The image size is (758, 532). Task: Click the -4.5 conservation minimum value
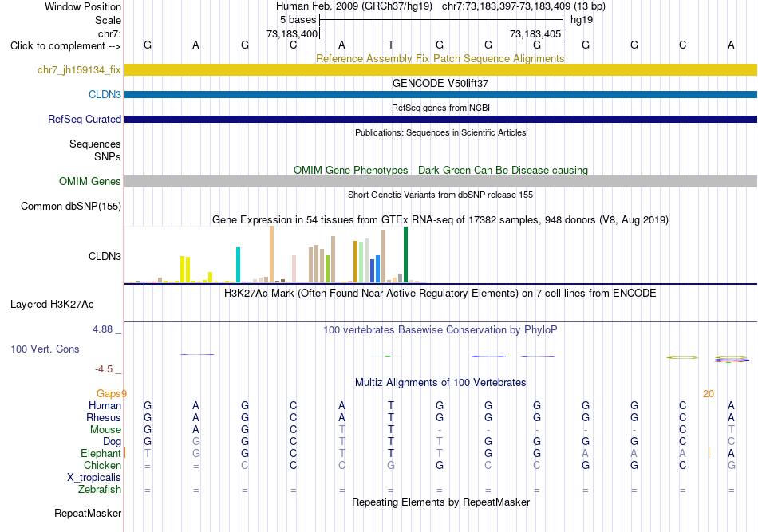coord(104,369)
